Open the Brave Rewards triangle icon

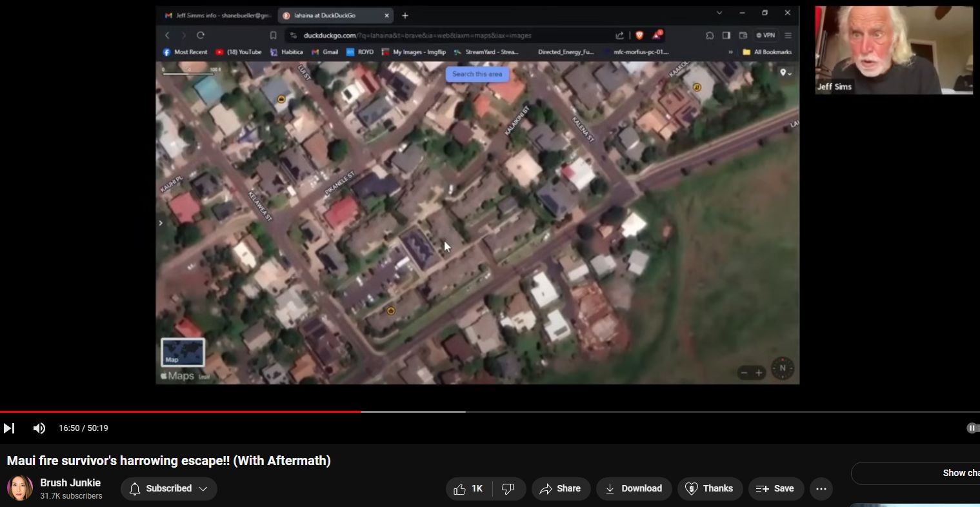click(x=657, y=35)
